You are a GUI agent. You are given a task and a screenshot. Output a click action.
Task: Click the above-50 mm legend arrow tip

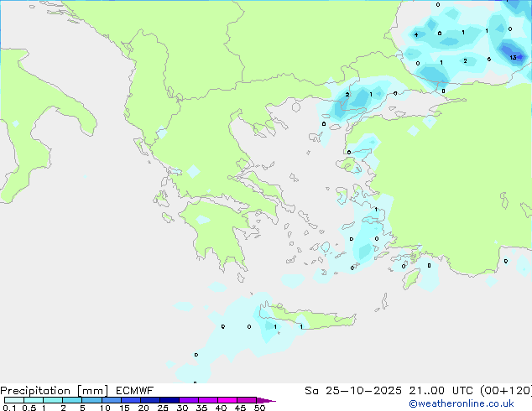tap(266, 400)
